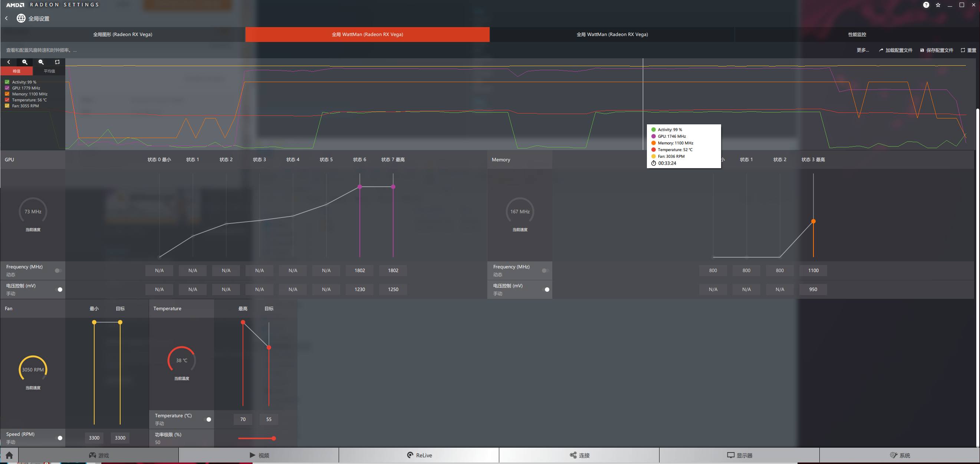The image size is (980, 464).
Task: Open ReLive section in the bottom bar
Action: pos(419,455)
